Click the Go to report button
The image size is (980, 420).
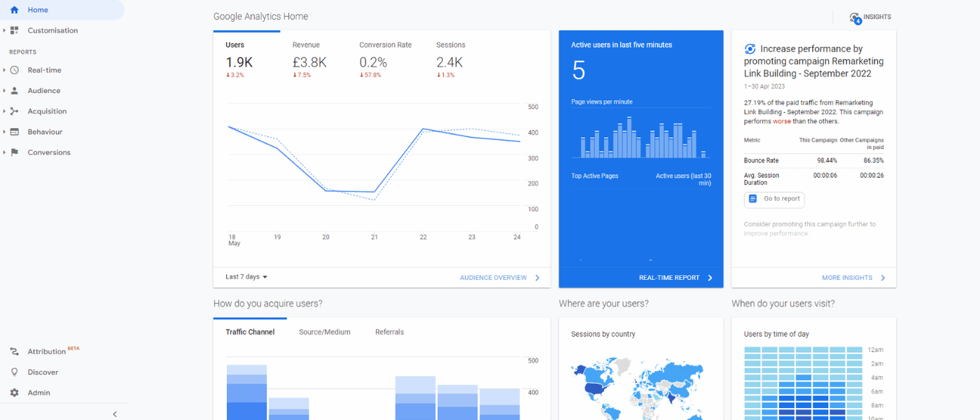(x=773, y=199)
